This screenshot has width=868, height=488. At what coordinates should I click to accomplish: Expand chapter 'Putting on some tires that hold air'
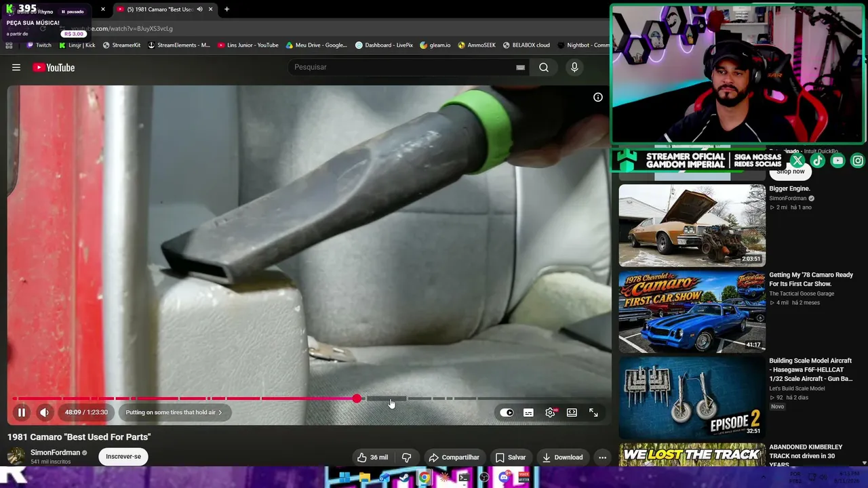point(174,412)
